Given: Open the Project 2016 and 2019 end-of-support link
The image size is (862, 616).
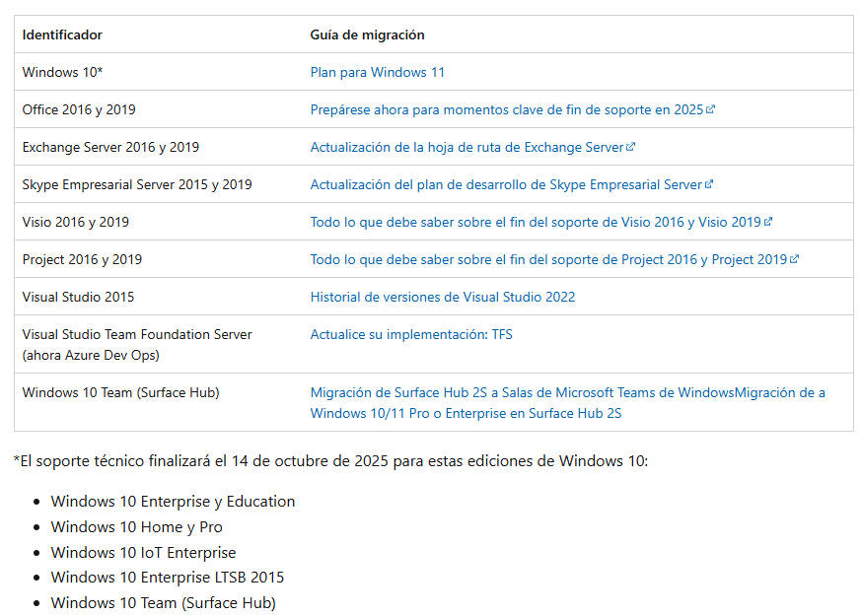Looking at the screenshot, I should tap(547, 259).
